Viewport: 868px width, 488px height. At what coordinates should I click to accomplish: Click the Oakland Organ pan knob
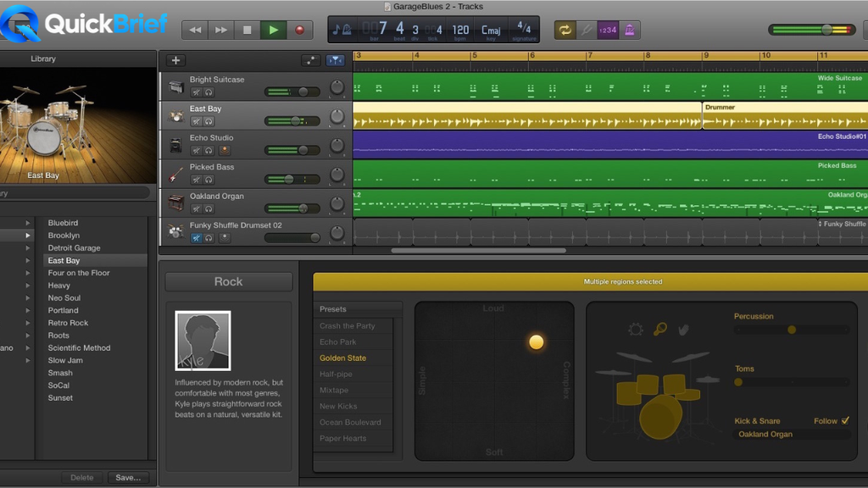coord(337,204)
